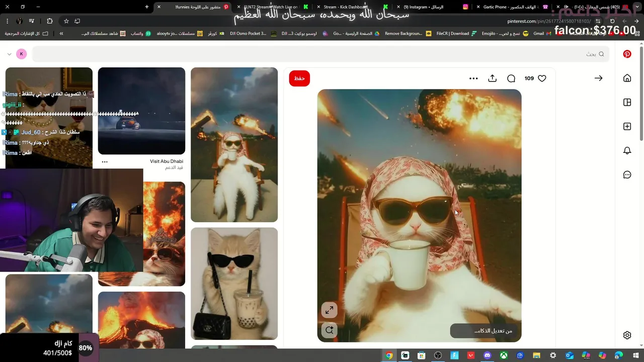Image resolution: width=644 pixels, height=362 pixels.
Task: Open the K profile avatar
Action: [x=21, y=54]
